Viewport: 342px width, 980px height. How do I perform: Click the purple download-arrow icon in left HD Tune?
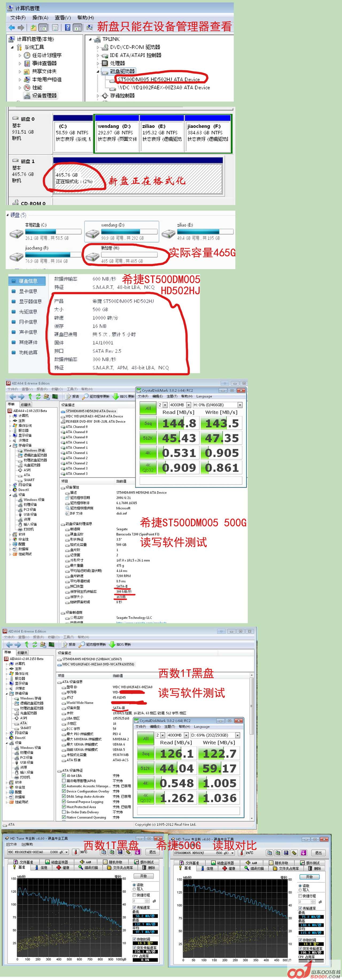pyautogui.click(x=138, y=852)
